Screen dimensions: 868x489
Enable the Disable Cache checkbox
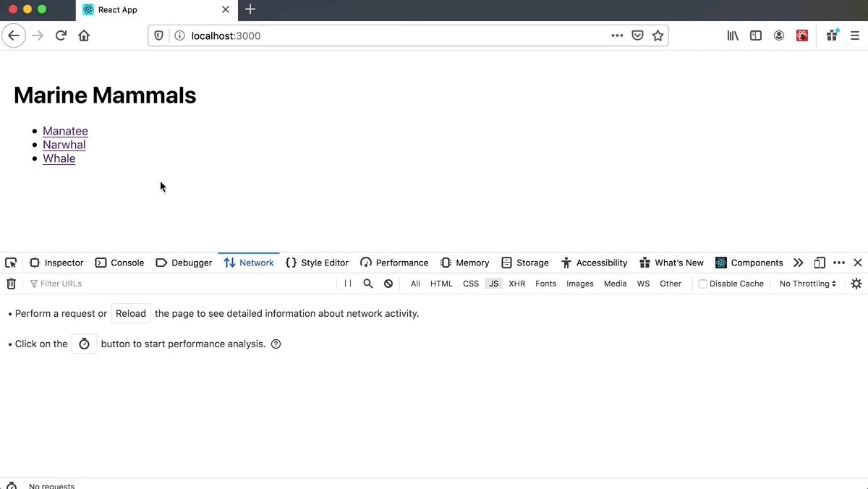click(702, 283)
